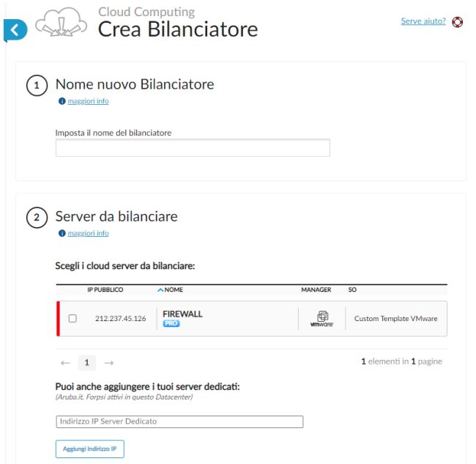Open 'maggiori info' under Server da bilanciare

pos(88,233)
